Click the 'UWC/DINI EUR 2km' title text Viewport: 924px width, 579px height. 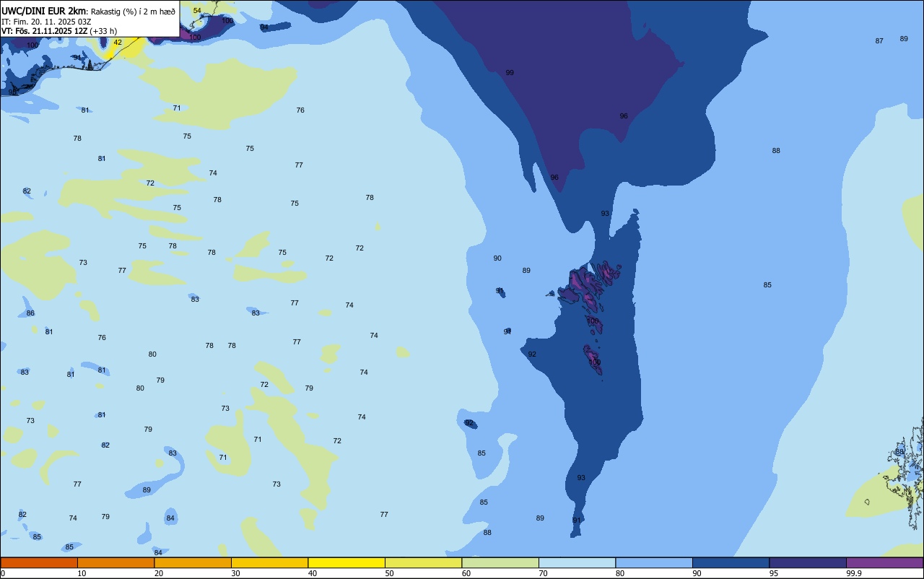(x=43, y=11)
